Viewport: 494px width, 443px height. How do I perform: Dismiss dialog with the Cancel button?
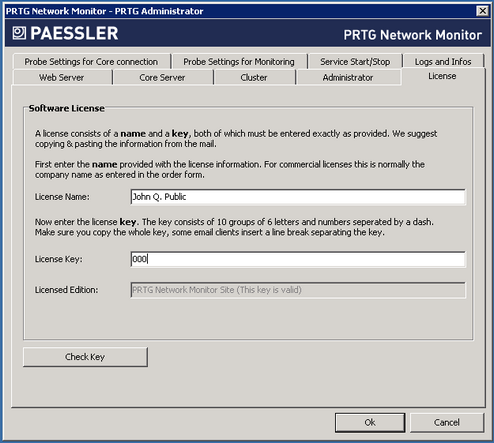click(447, 423)
